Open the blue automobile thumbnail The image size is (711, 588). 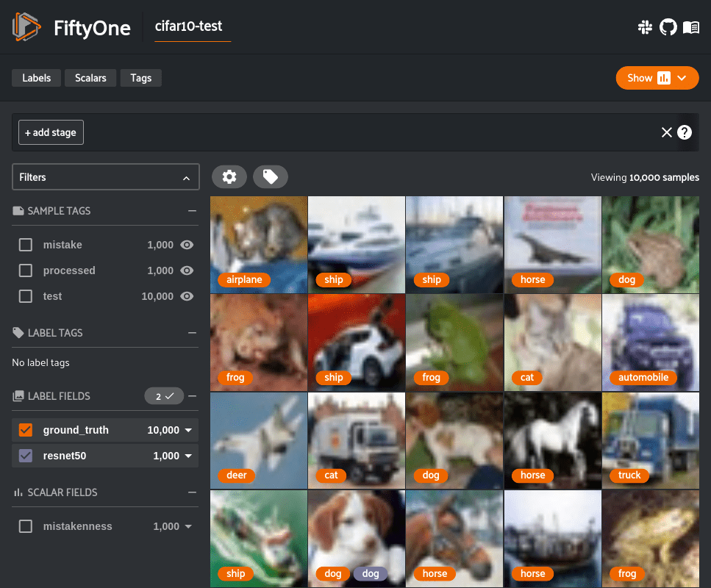(x=651, y=343)
